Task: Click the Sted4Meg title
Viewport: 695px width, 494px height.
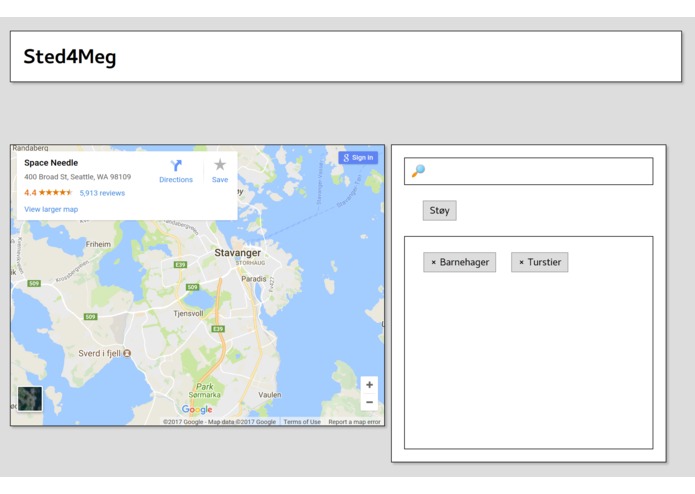Action: pos(70,57)
